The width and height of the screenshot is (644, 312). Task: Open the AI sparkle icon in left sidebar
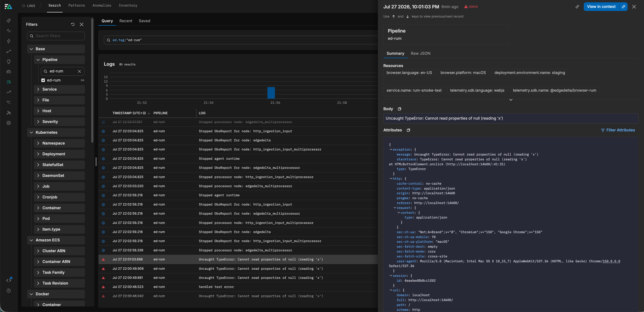pos(9,20)
